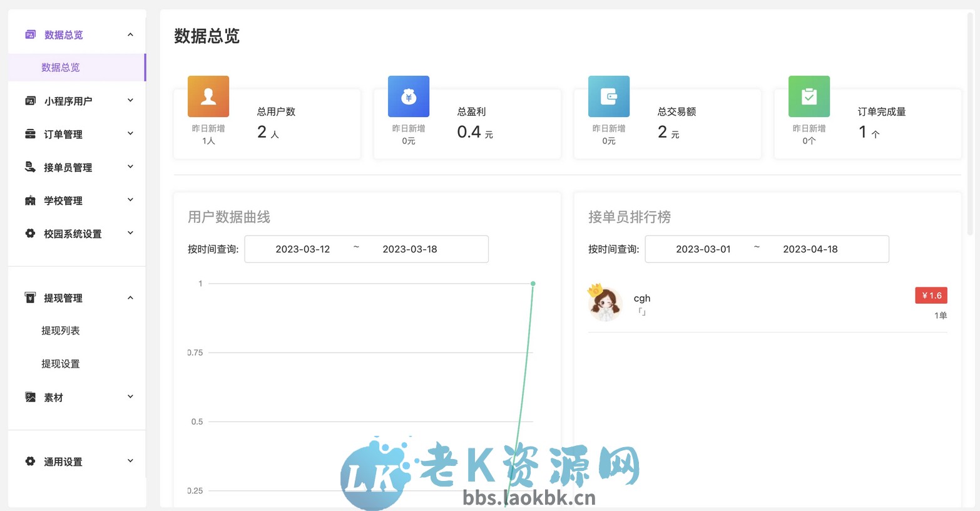The image size is (980, 511).
Task: Click the blue 总盈利 money bag icon
Action: pyautogui.click(x=408, y=96)
